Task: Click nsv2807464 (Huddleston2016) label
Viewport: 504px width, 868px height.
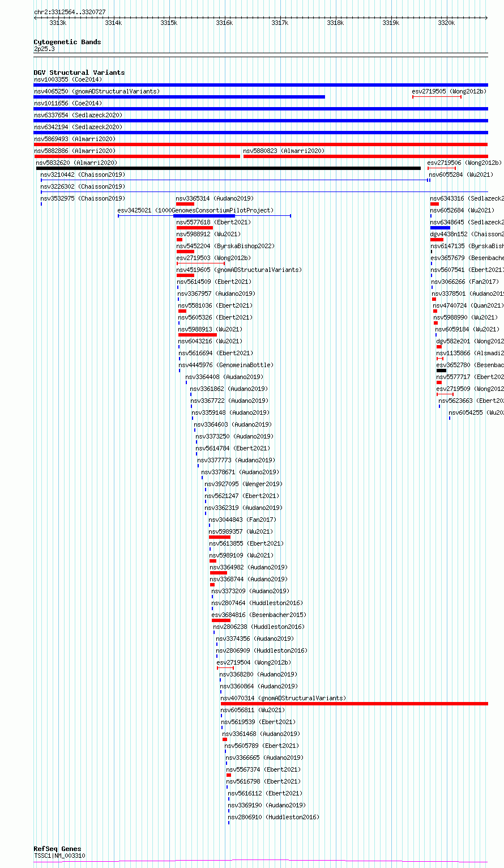Action: click(x=257, y=603)
